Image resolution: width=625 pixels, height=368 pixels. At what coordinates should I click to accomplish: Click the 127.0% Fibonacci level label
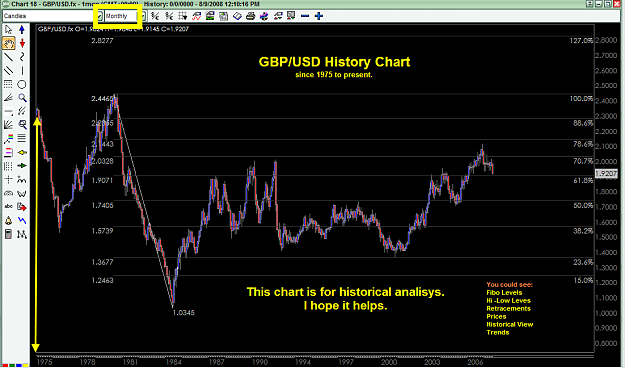coord(582,41)
